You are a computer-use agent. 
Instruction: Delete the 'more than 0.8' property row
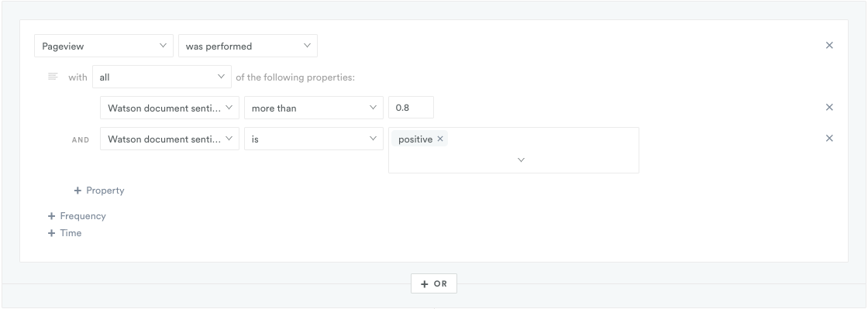coord(829,107)
